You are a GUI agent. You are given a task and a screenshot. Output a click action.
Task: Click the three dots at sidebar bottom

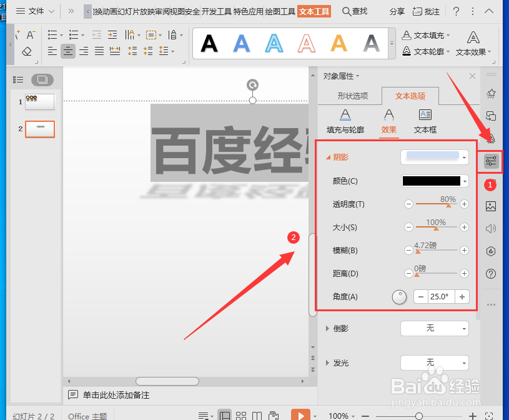(x=491, y=304)
